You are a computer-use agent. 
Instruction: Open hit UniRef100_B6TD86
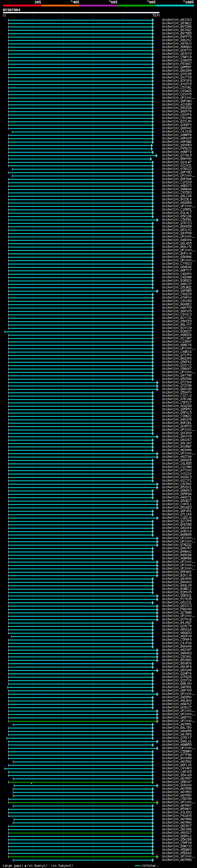point(177,26)
